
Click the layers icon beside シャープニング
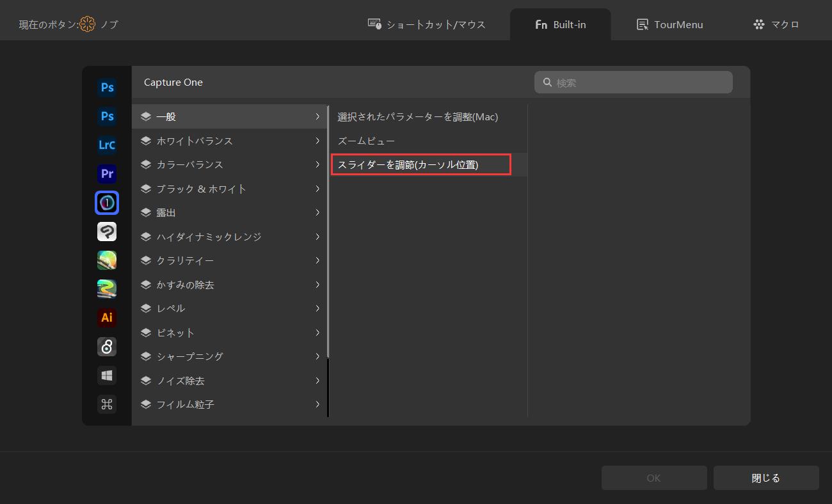pyautogui.click(x=146, y=356)
